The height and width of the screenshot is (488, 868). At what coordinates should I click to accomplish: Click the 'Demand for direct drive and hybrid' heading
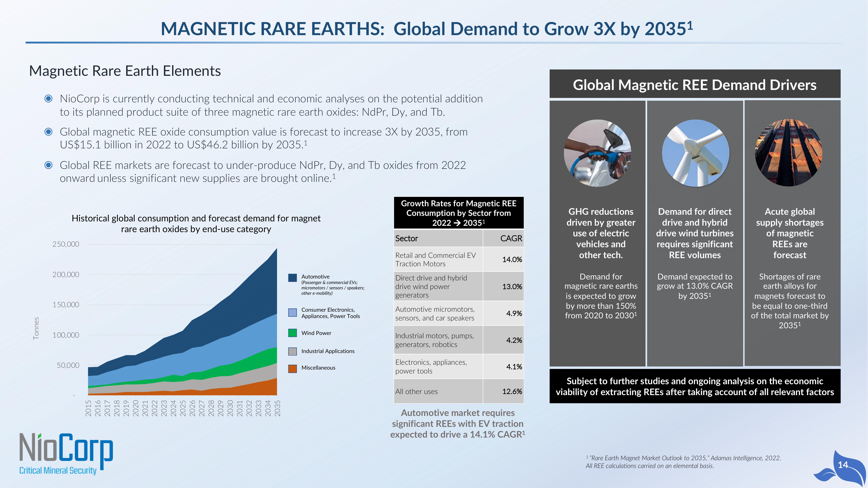pos(695,233)
